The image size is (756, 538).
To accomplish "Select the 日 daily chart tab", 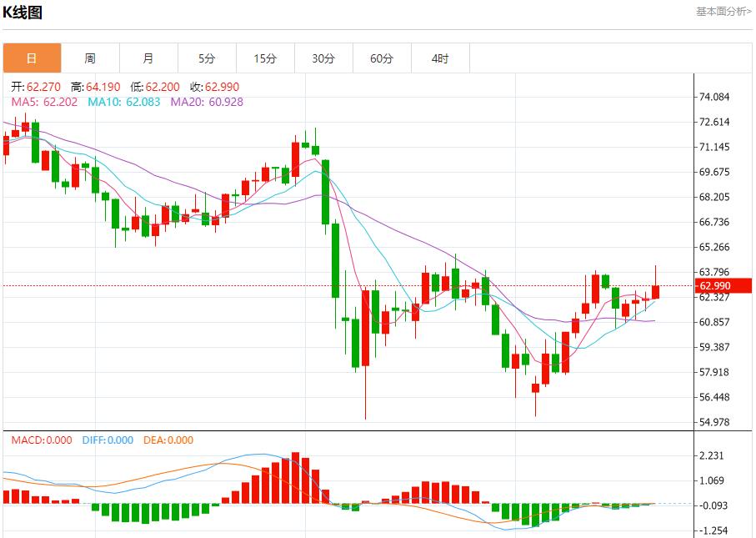I will [x=32, y=58].
